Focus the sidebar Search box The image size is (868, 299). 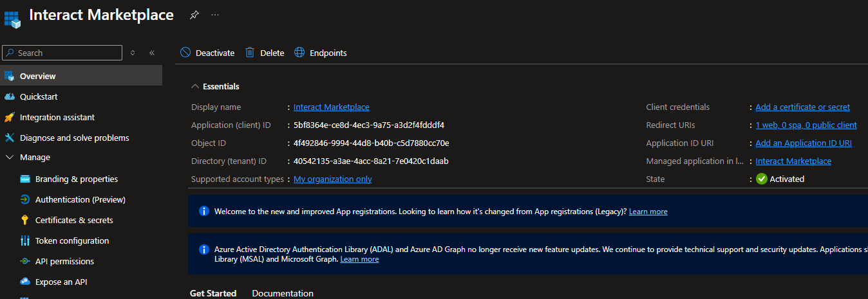pyautogui.click(x=62, y=53)
